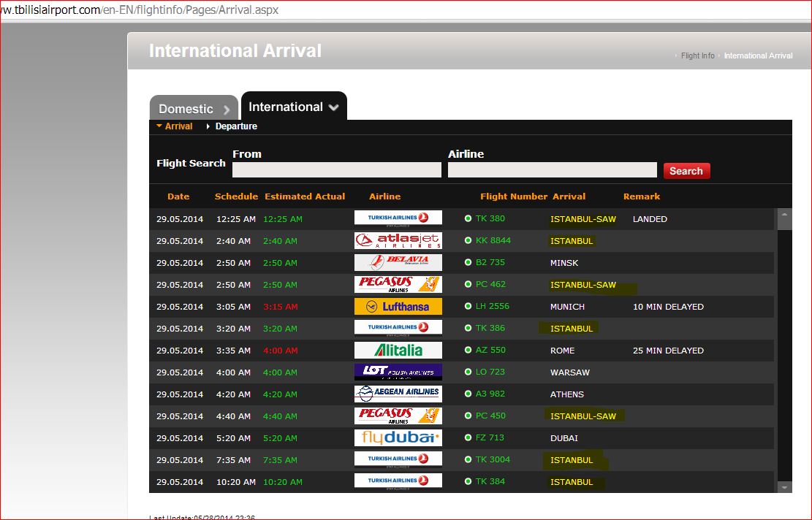The width and height of the screenshot is (812, 520).
Task: Click the Belavia airline logo
Action: pyautogui.click(x=398, y=263)
